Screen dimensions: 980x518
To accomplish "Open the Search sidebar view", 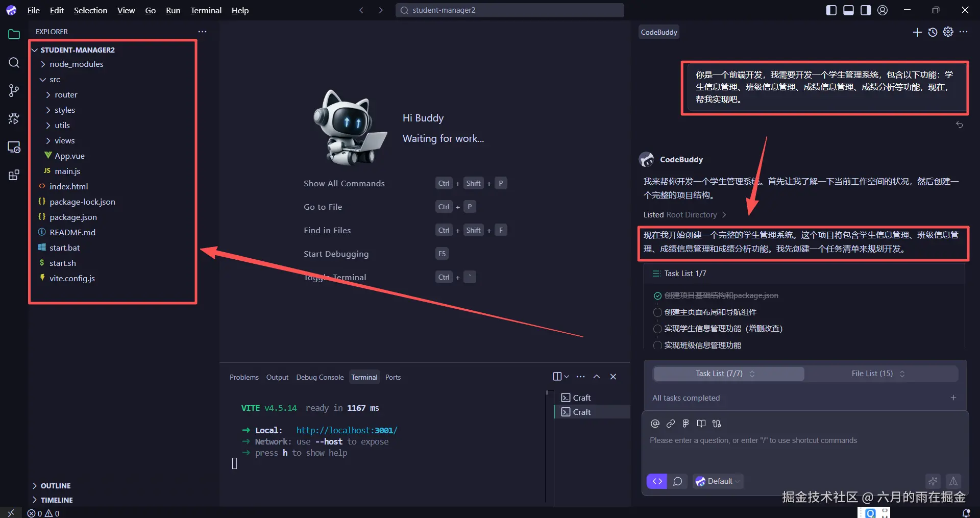I will 14,63.
